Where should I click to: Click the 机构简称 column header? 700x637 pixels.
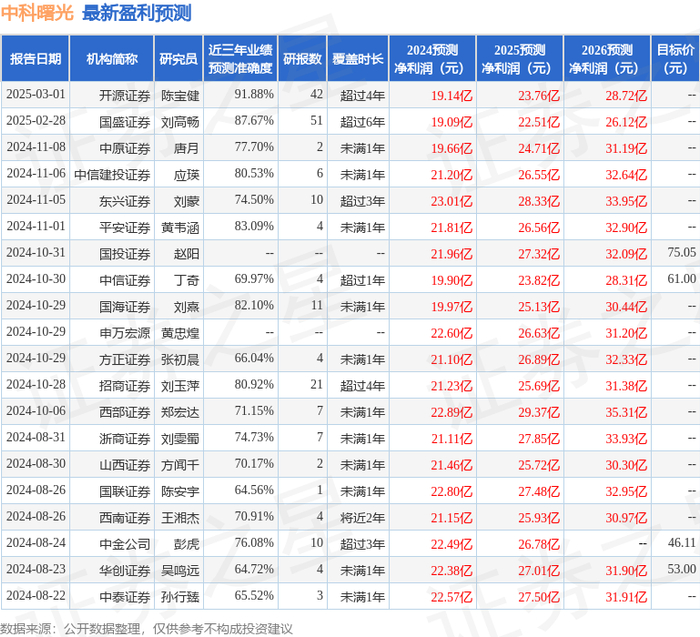coord(112,59)
